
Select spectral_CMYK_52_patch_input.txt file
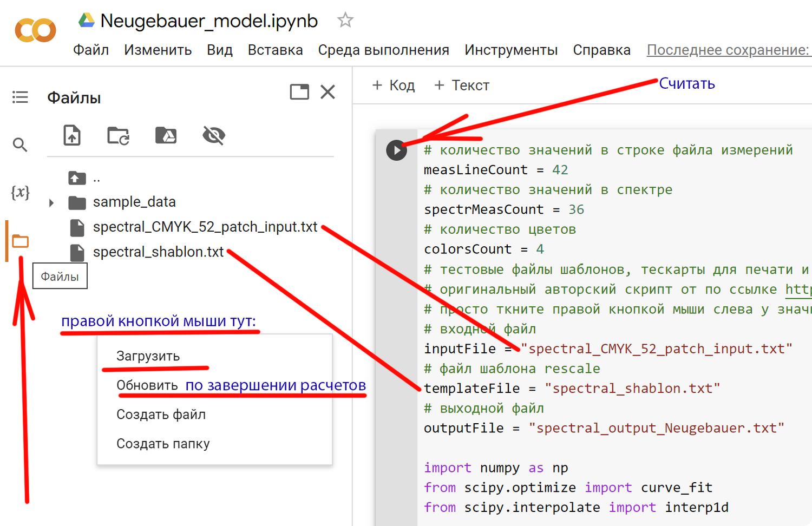[x=205, y=227]
